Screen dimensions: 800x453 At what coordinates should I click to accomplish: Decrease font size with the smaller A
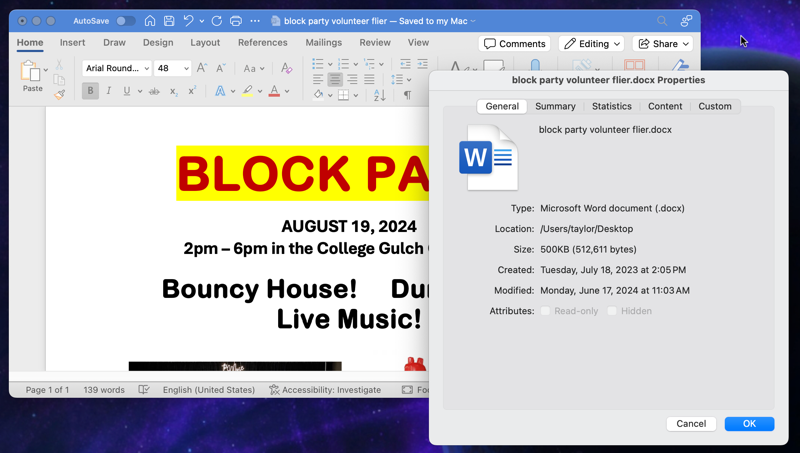pyautogui.click(x=220, y=68)
